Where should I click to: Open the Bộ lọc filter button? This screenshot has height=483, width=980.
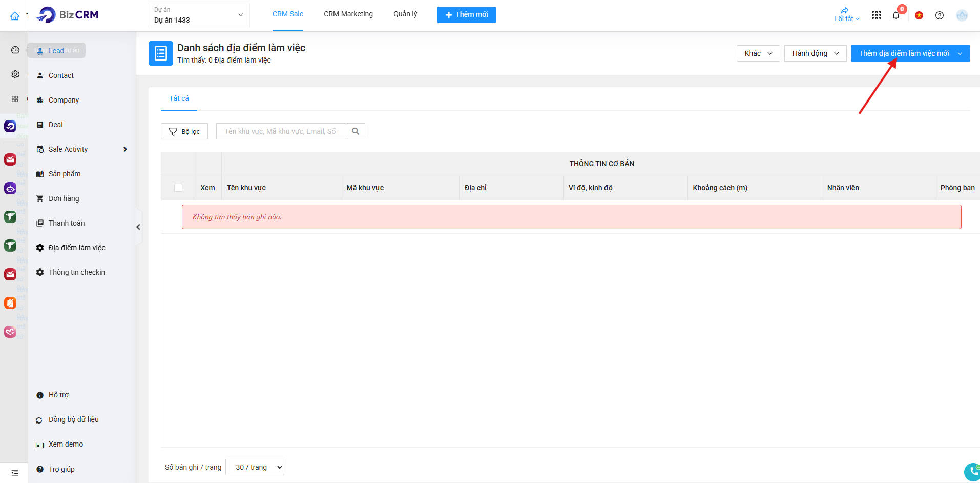[x=184, y=131]
